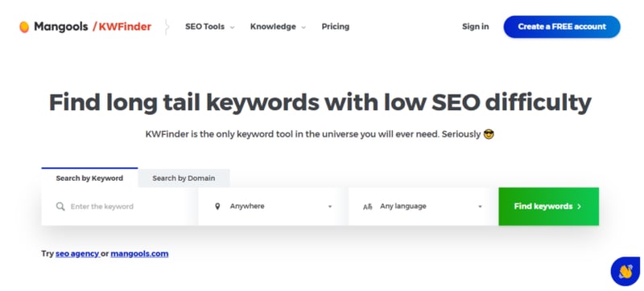Click the green Find keywords button
Screen dimensions: 644x291
(549, 207)
